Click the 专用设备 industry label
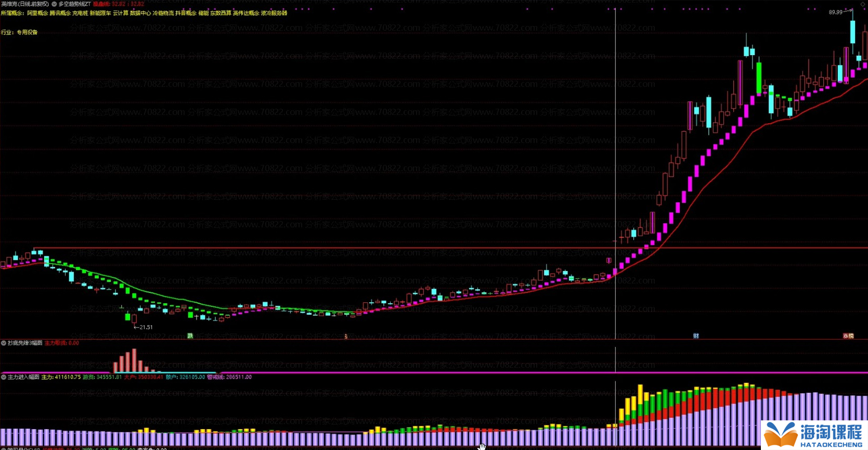This screenshot has width=868, height=450. click(x=27, y=32)
